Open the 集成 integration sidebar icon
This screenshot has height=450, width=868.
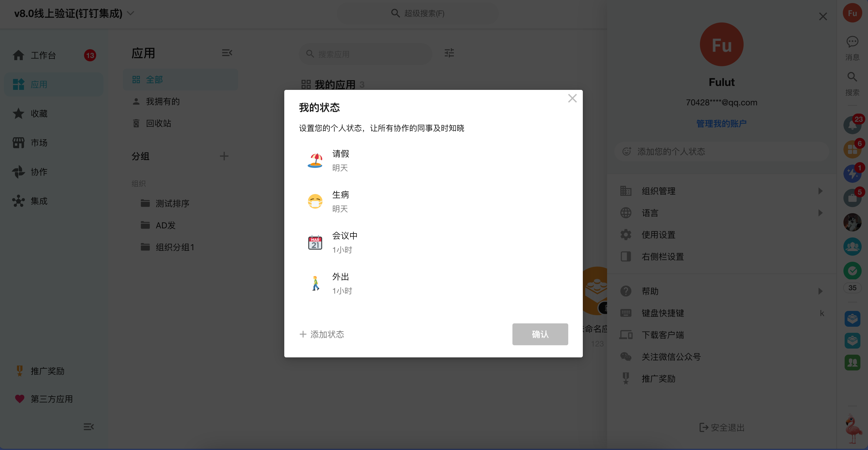tap(19, 201)
